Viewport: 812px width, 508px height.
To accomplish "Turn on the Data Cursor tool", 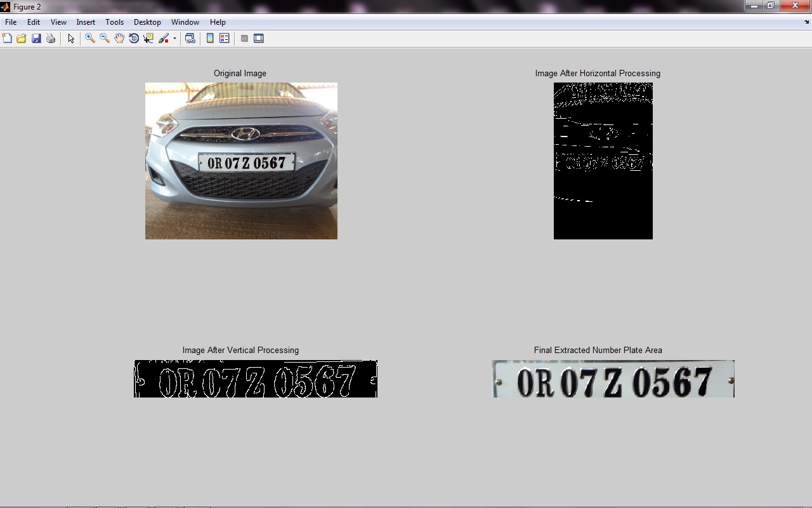I will [148, 39].
